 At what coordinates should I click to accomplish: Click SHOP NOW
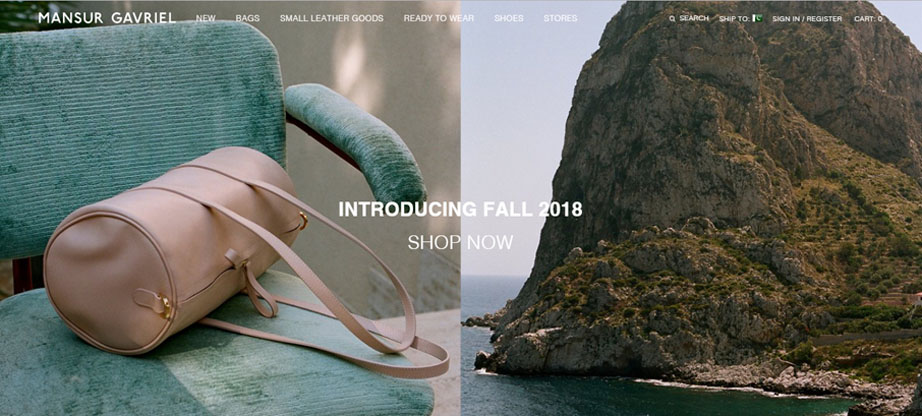pos(460,242)
